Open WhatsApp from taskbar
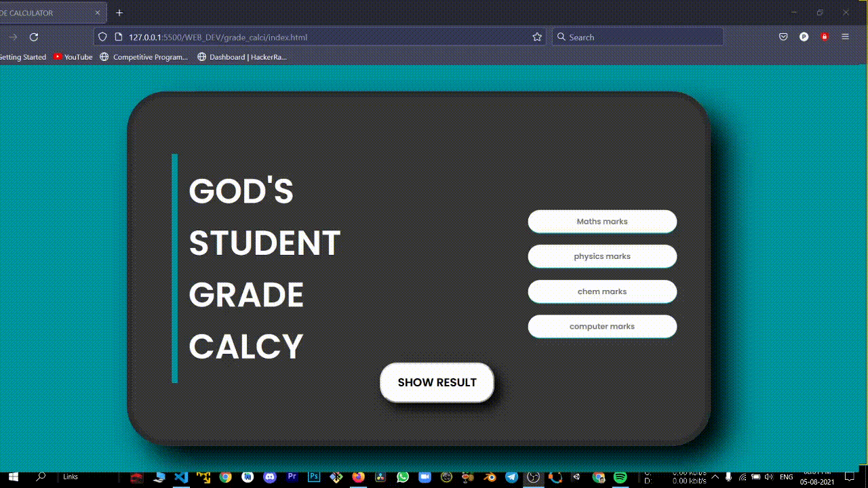The height and width of the screenshot is (488, 868). point(403,477)
